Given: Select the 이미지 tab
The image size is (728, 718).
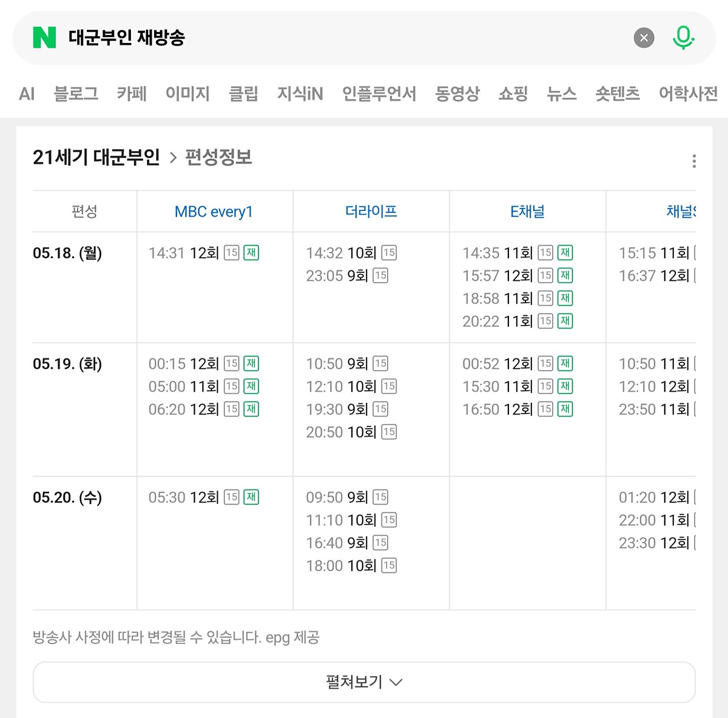Looking at the screenshot, I should pyautogui.click(x=187, y=93).
